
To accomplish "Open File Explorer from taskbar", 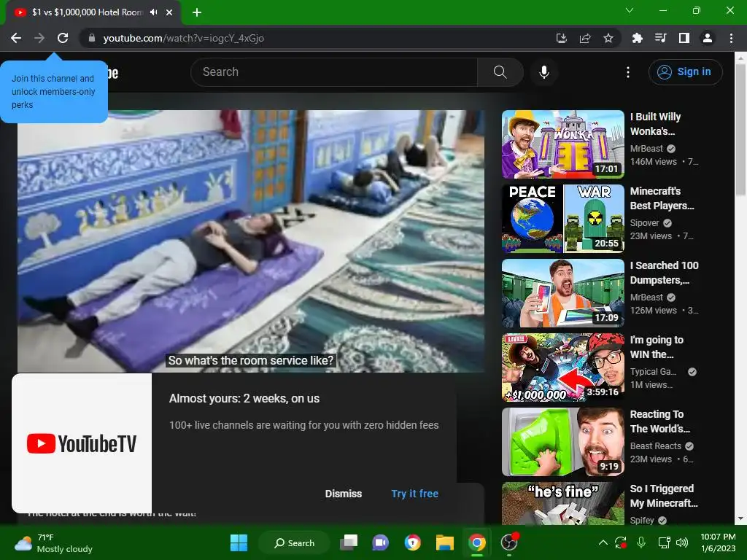I will [444, 542].
